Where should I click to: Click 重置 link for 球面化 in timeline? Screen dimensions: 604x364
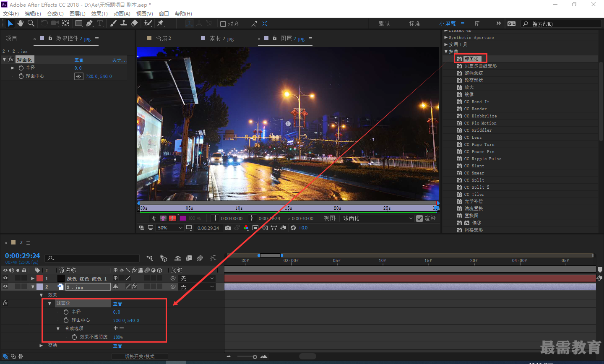117,304
